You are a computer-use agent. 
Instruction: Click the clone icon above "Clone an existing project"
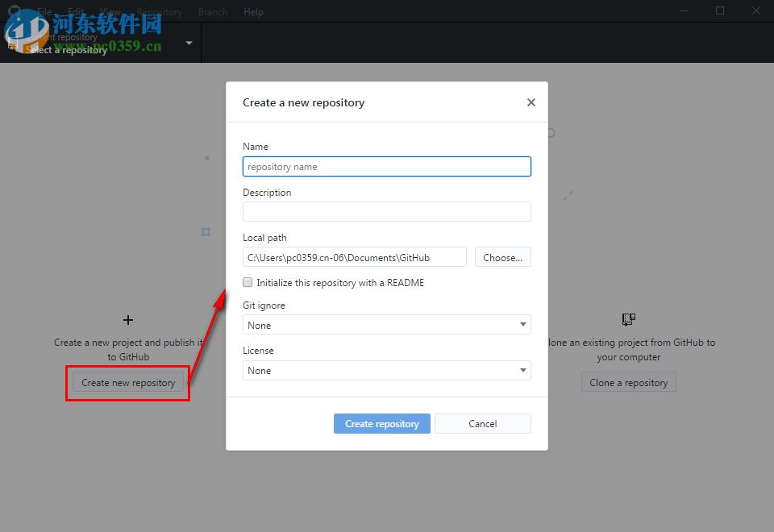click(x=628, y=318)
